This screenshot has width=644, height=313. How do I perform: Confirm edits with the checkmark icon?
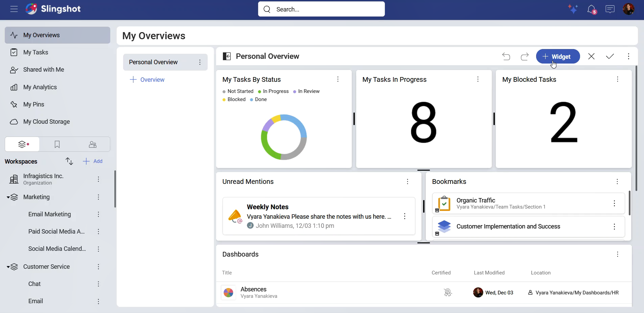tap(610, 56)
